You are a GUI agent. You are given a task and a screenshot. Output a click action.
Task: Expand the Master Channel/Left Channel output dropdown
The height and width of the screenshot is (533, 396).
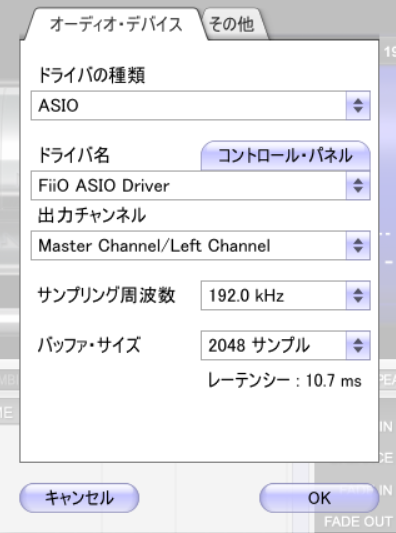coord(200,245)
